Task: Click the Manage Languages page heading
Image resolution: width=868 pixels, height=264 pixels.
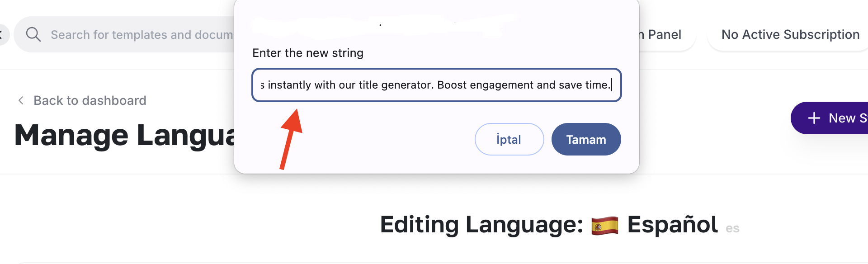Action: [125, 135]
